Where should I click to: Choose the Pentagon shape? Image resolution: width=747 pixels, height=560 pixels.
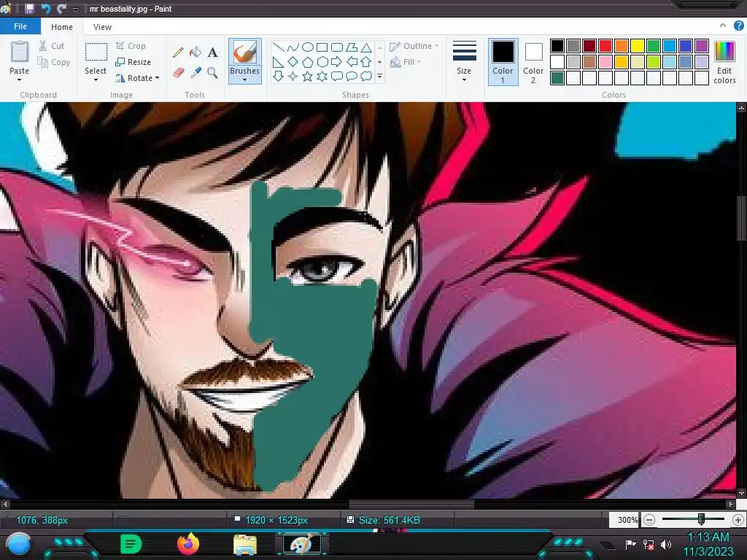pyautogui.click(x=308, y=62)
